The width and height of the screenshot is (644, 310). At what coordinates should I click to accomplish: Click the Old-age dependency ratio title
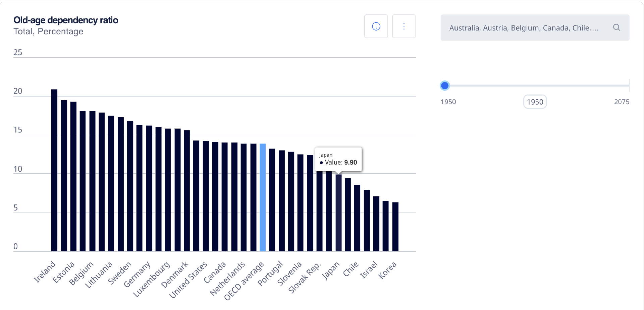[x=66, y=20]
